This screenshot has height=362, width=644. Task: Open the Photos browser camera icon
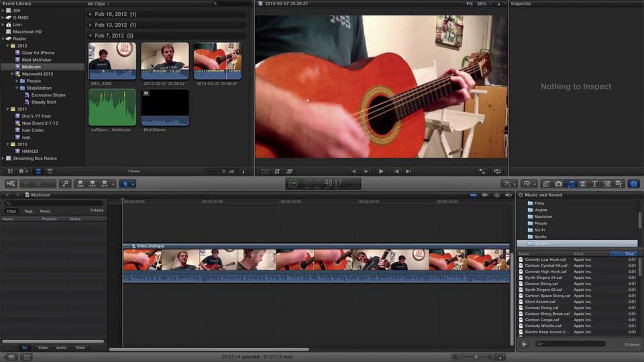tap(559, 184)
